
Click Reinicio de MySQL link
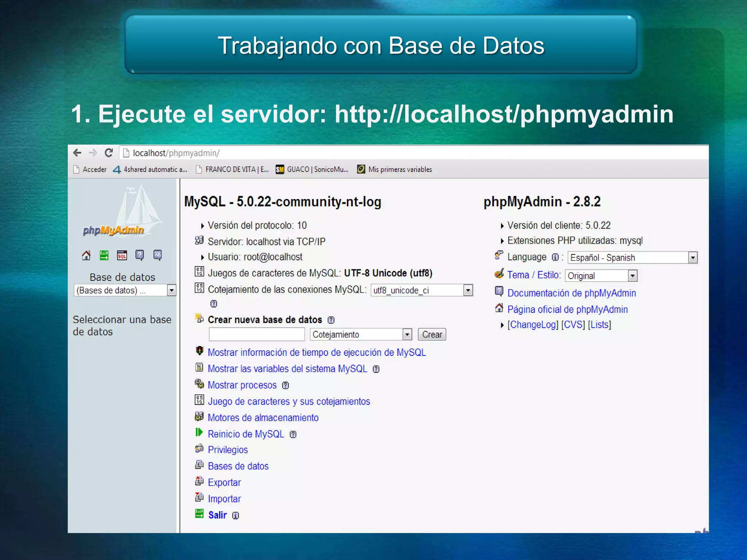246,434
